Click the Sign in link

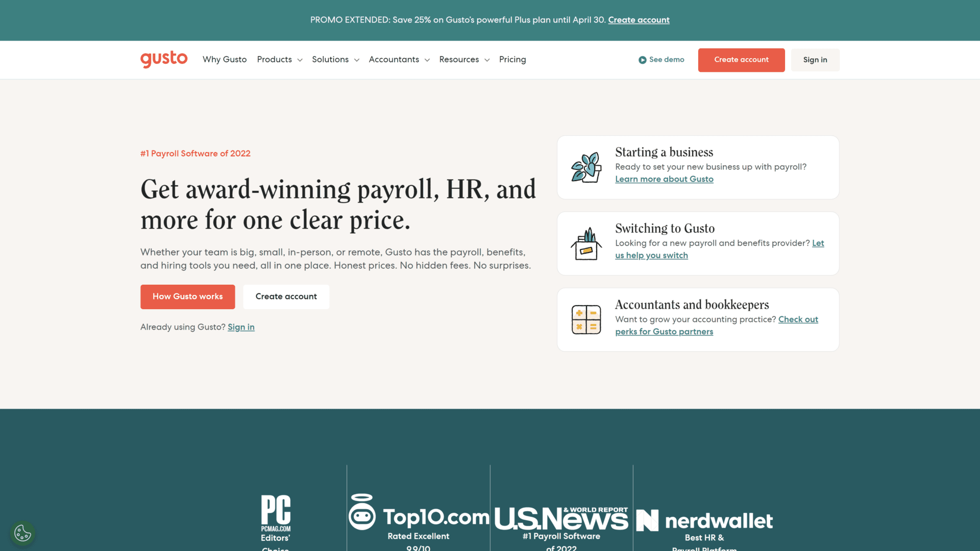point(815,60)
